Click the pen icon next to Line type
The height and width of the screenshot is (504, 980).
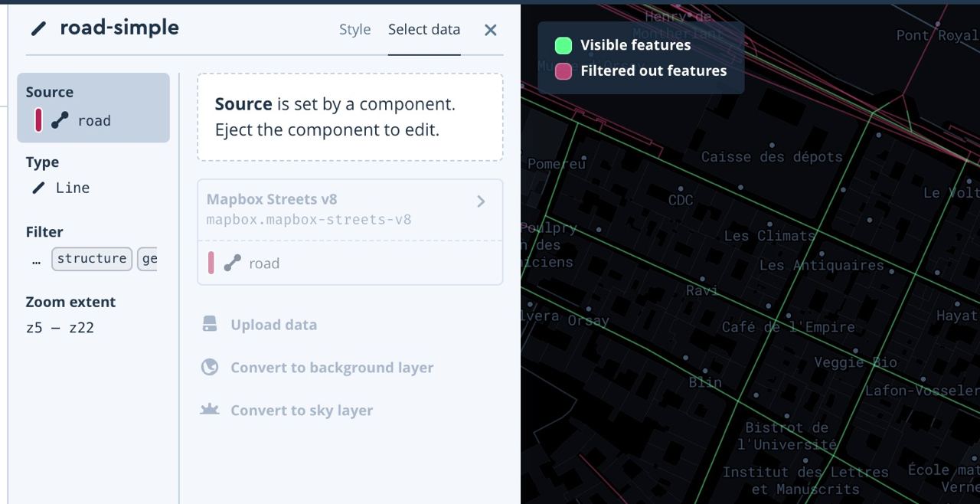[x=38, y=188]
